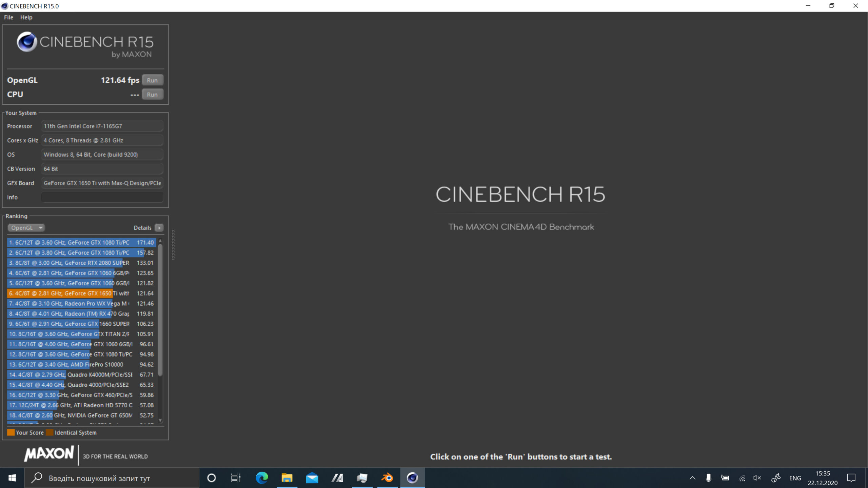Viewport: 868px width, 488px height.
Task: Switch to Blender on the taskbar
Action: 387,478
